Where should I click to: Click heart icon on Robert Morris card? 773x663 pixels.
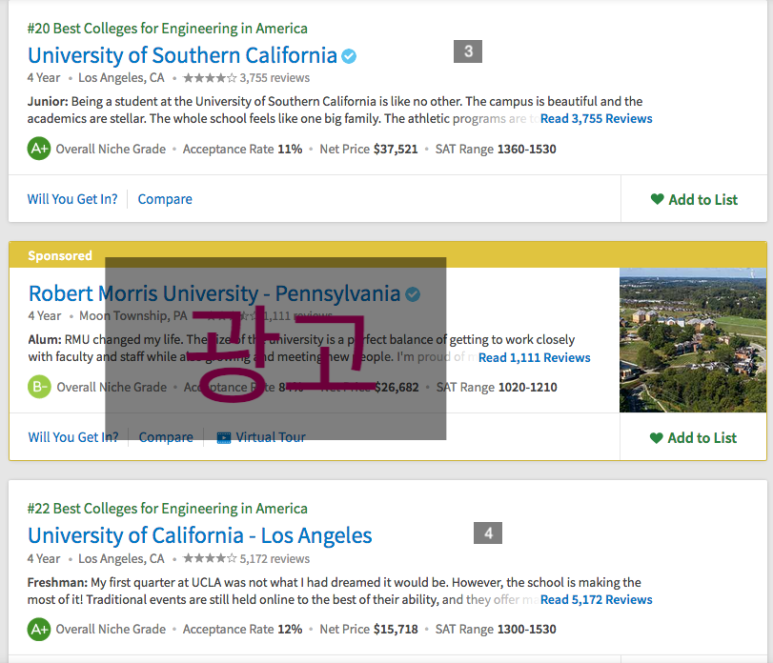656,437
